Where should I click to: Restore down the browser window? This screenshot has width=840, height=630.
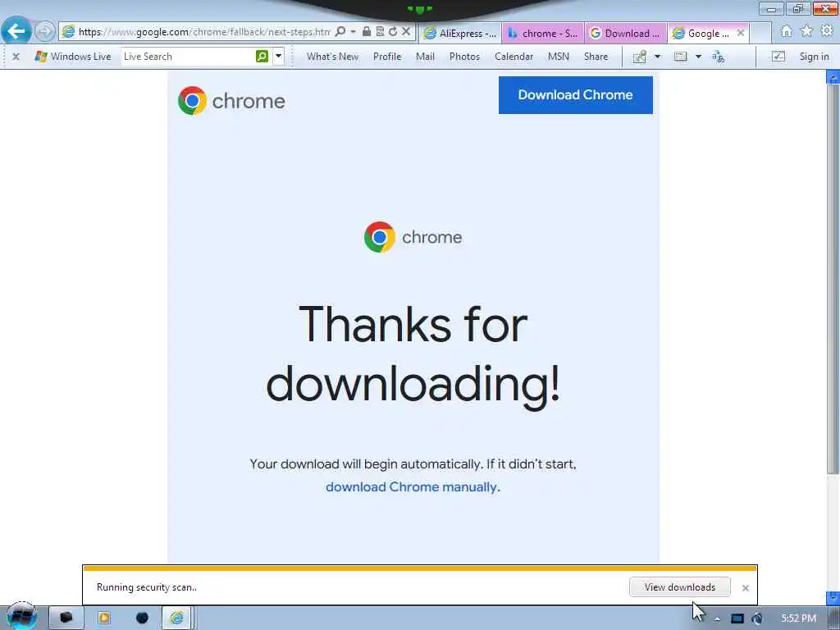(x=798, y=8)
